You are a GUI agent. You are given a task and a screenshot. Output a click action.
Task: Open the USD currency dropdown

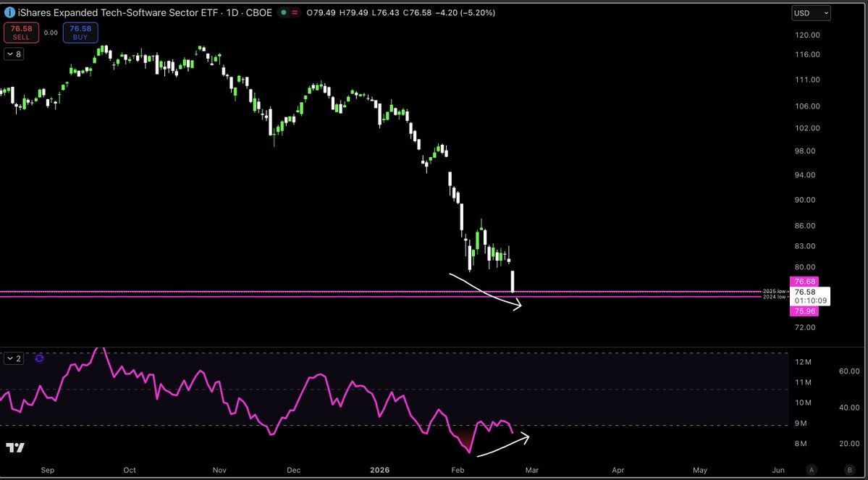click(811, 13)
